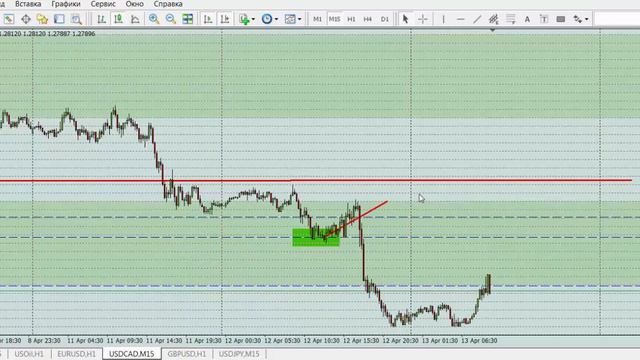Toggle chart auto scroll
The height and width of the screenshot is (360, 640).
pos(208,19)
